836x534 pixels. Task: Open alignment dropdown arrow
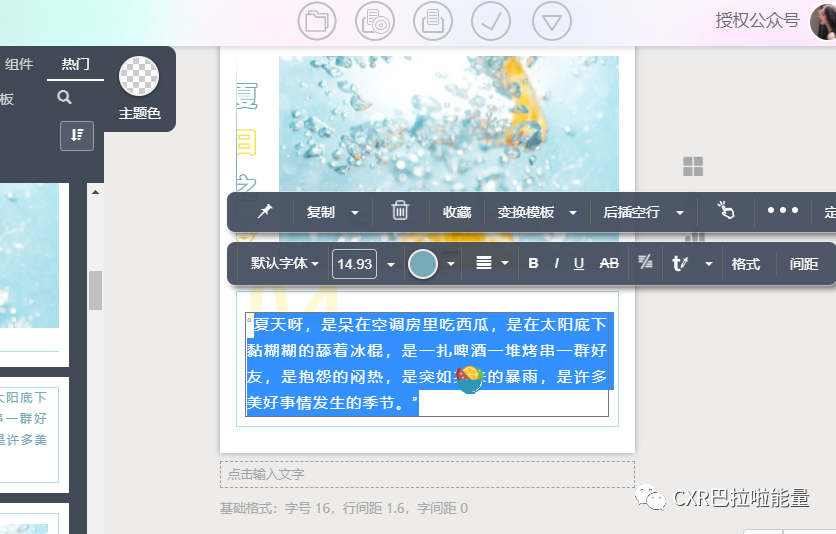pos(505,263)
